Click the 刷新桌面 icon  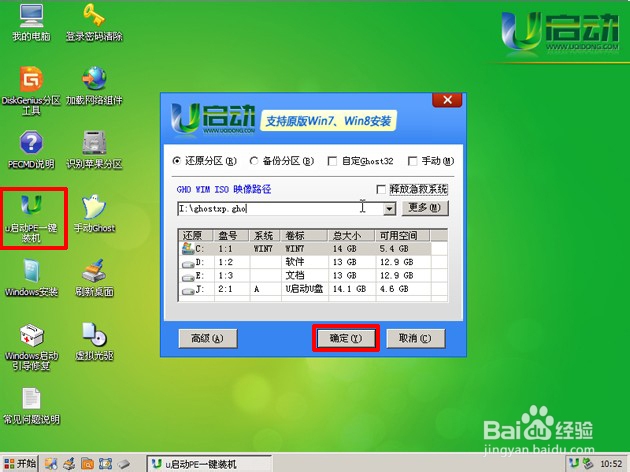(x=94, y=278)
